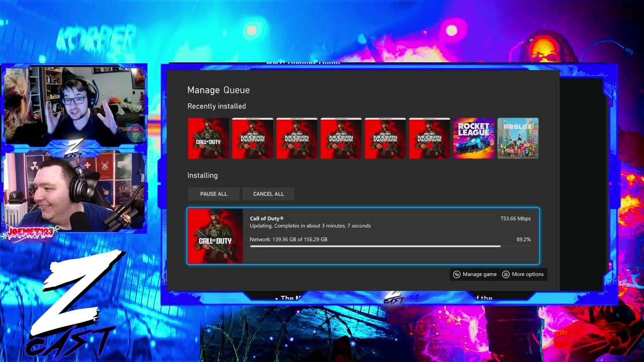Select the Rocket League tile
This screenshot has height=362, width=644.
pyautogui.click(x=474, y=138)
